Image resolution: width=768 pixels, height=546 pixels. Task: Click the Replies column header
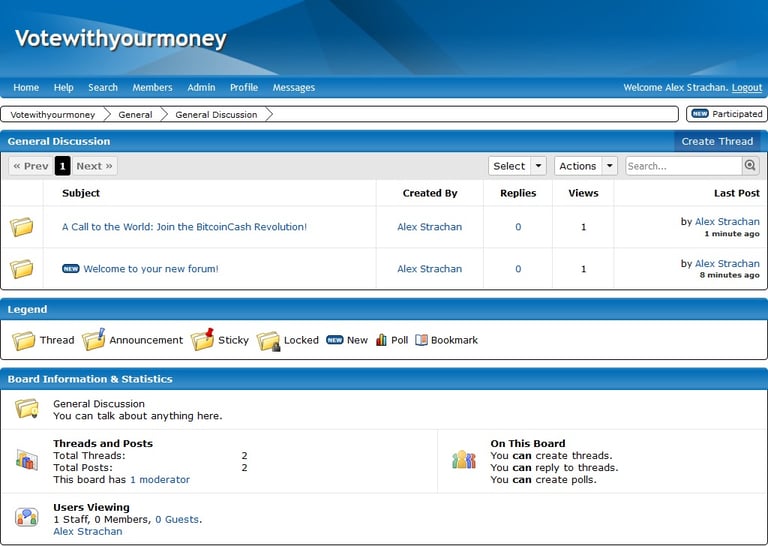click(518, 193)
